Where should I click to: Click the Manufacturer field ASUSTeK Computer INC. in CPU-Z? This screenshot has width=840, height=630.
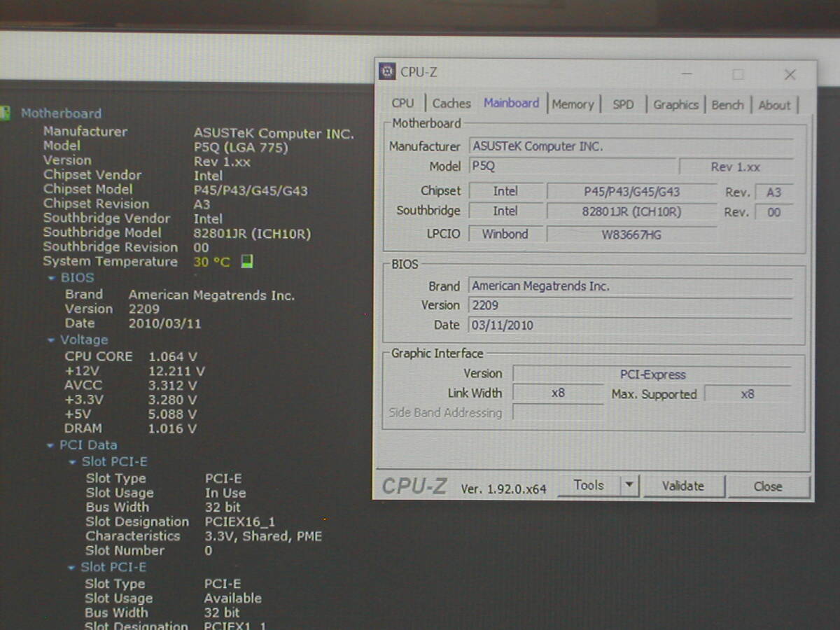coord(631,146)
